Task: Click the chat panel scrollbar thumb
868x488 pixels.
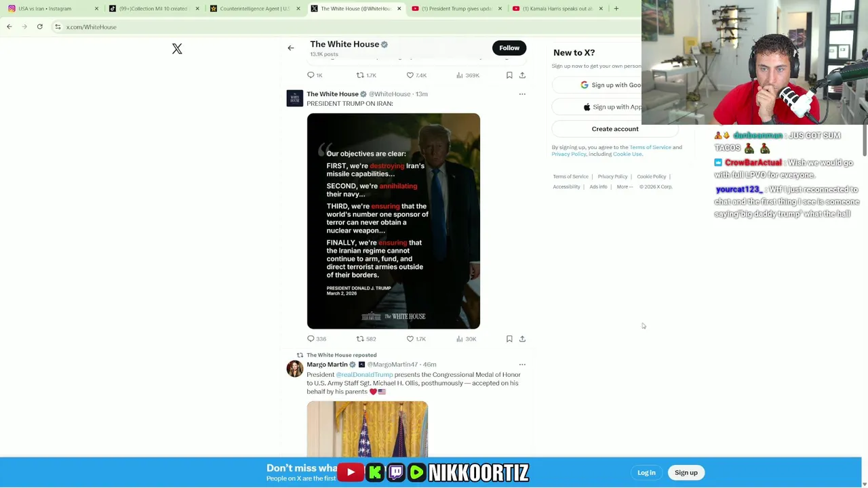Action: tap(864, 140)
